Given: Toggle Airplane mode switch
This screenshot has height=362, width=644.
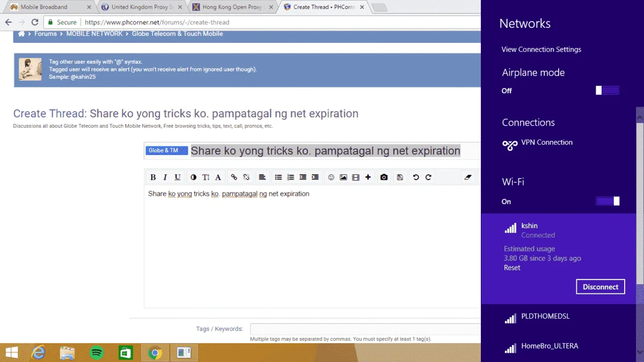Looking at the screenshot, I should (x=608, y=91).
